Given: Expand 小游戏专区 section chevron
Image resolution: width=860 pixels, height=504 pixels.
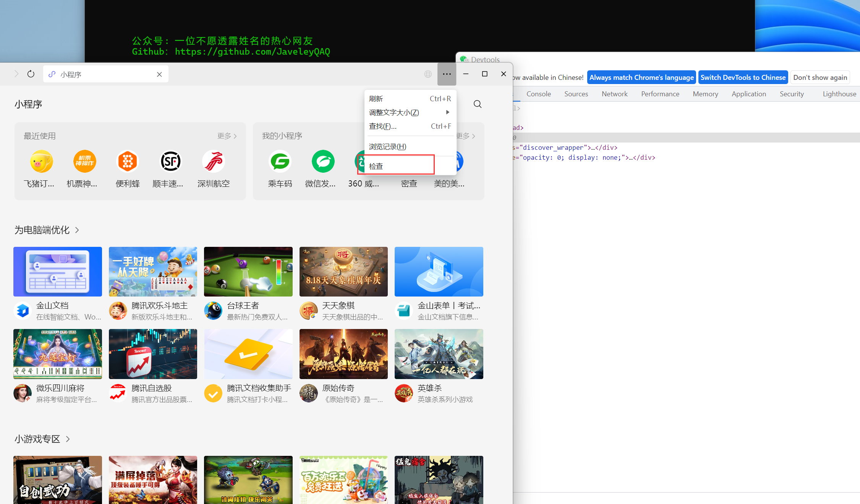Looking at the screenshot, I should tap(68, 439).
